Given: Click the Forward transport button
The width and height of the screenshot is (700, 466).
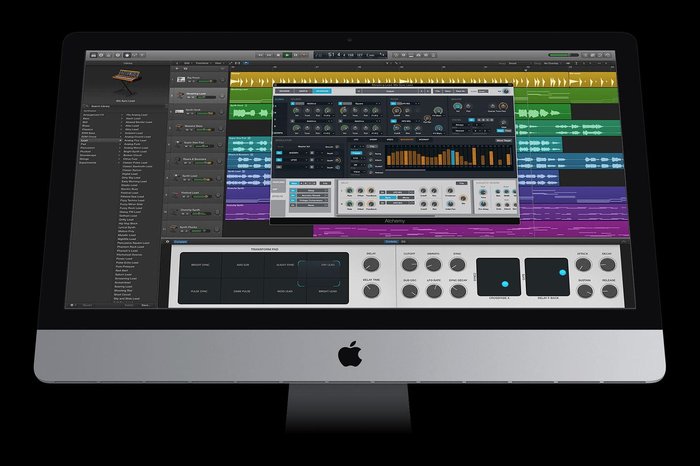Looking at the screenshot, I should (x=269, y=55).
